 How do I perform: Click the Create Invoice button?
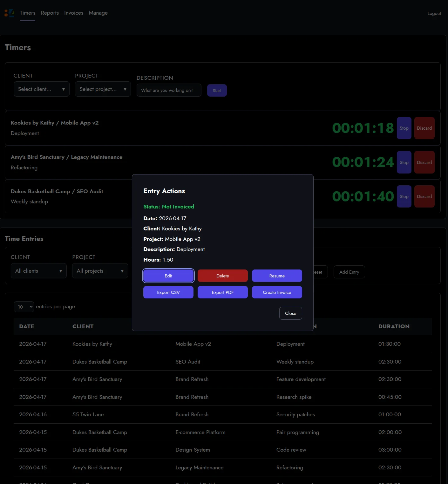pyautogui.click(x=277, y=292)
